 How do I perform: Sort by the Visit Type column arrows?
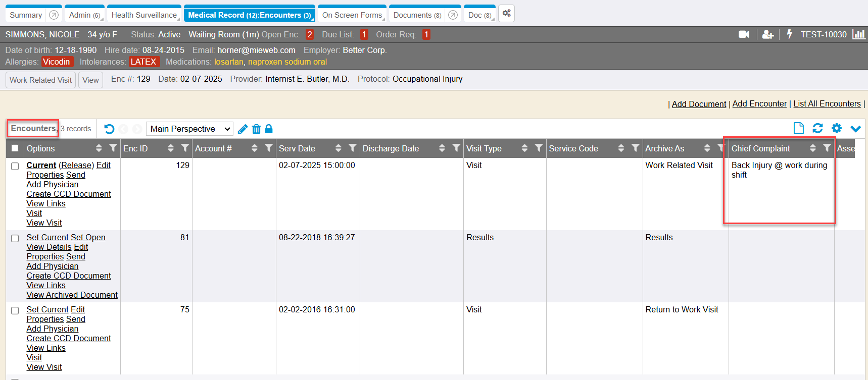(524, 148)
